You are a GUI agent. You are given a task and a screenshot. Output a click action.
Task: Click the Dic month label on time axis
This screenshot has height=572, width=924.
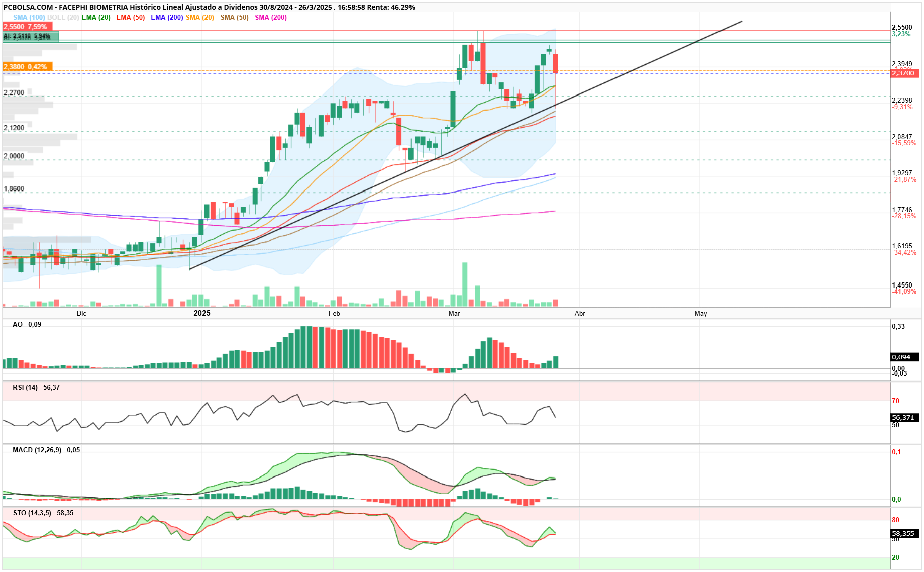pos(81,314)
